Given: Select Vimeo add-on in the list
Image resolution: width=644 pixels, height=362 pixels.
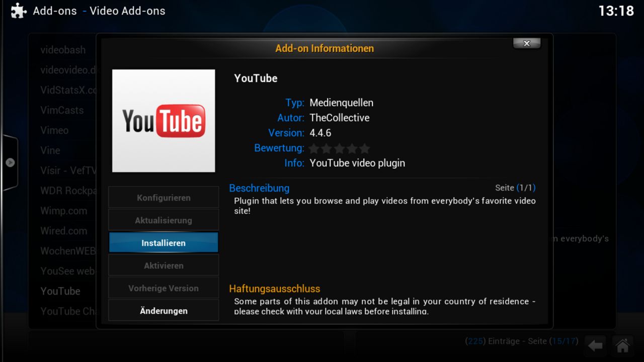Looking at the screenshot, I should (x=54, y=130).
